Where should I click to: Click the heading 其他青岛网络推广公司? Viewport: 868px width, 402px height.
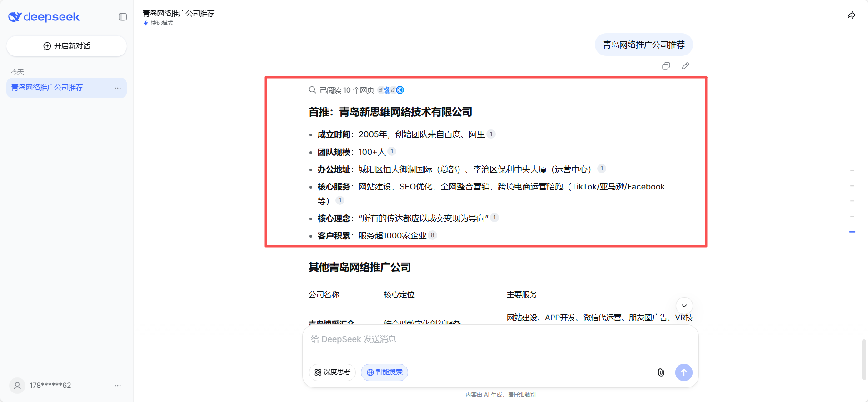click(359, 268)
